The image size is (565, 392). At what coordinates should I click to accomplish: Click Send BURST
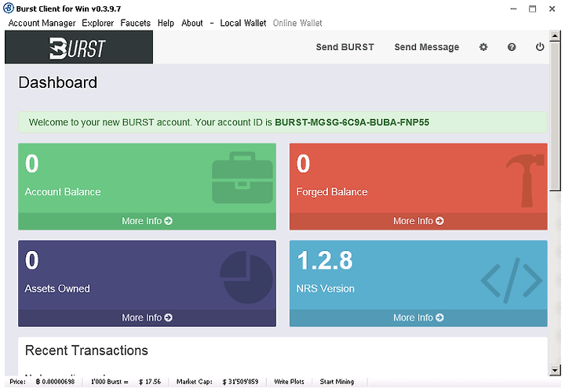[344, 47]
